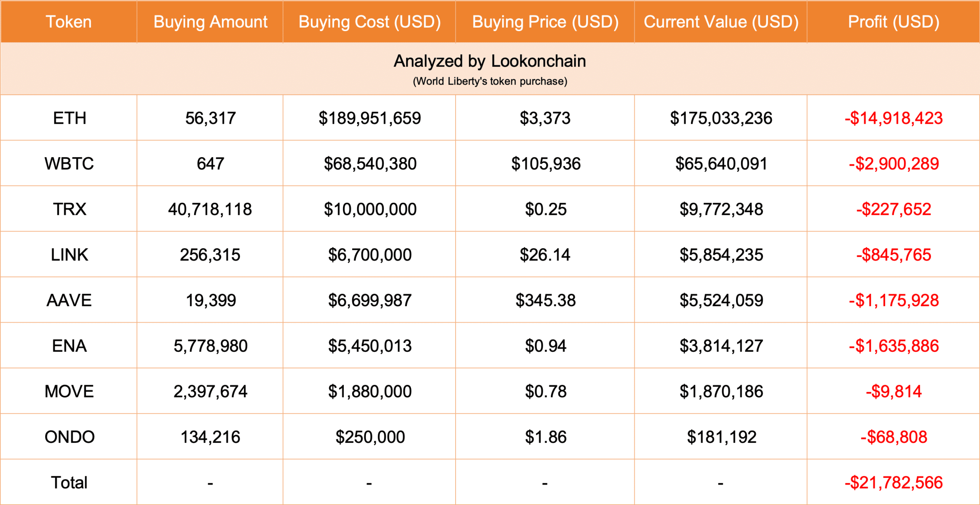
Task: Select the AAVE buying price $345.38
Action: click(x=545, y=300)
